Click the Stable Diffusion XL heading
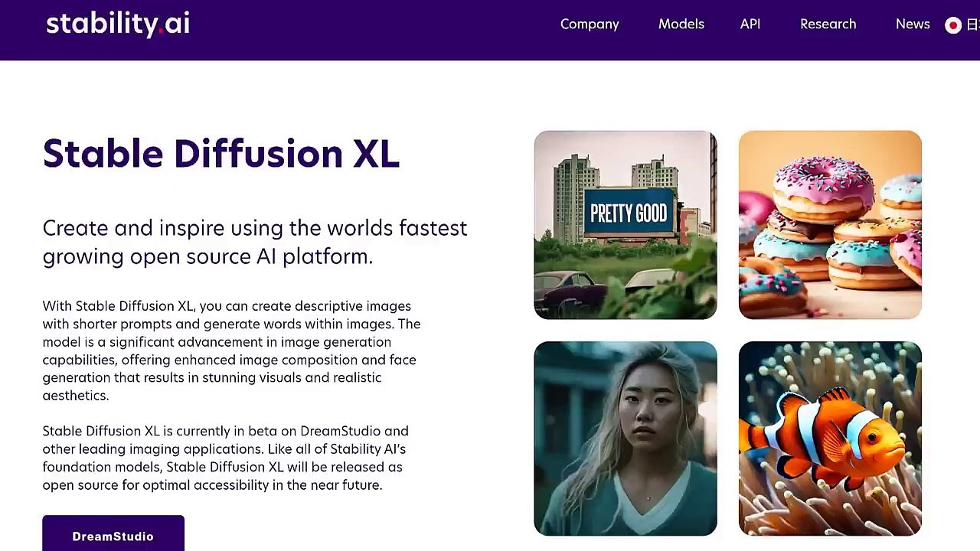Image resolution: width=980 pixels, height=551 pixels. (221, 154)
